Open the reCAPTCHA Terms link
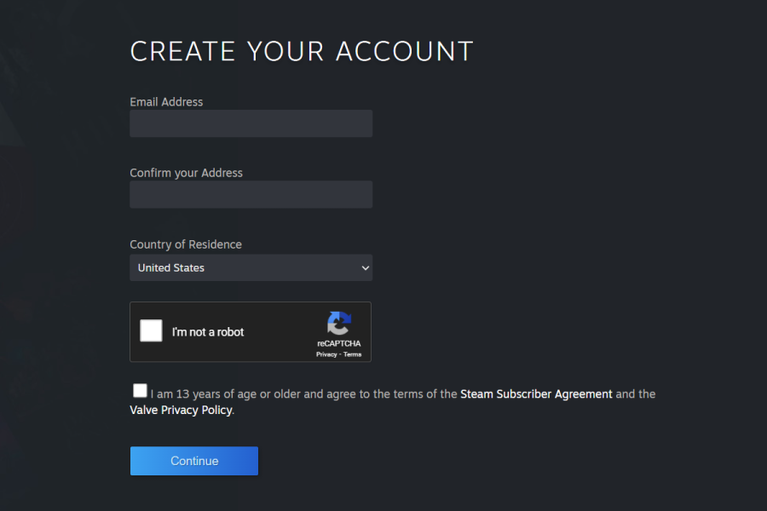 coord(352,355)
